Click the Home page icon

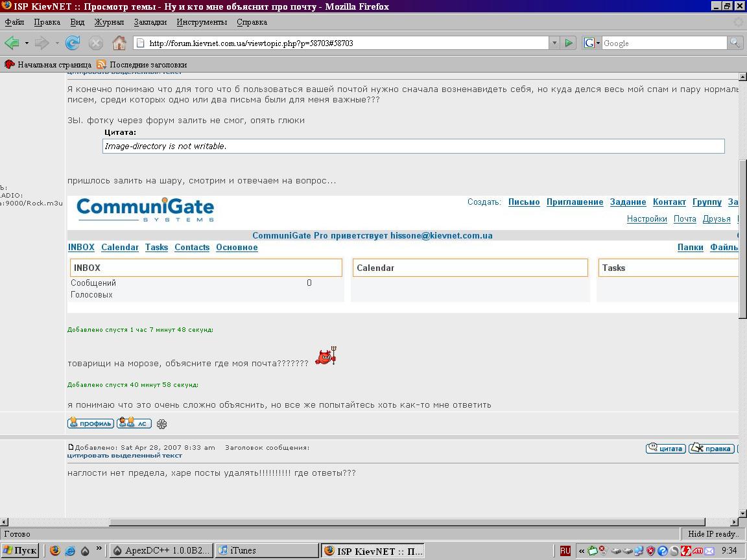119,43
